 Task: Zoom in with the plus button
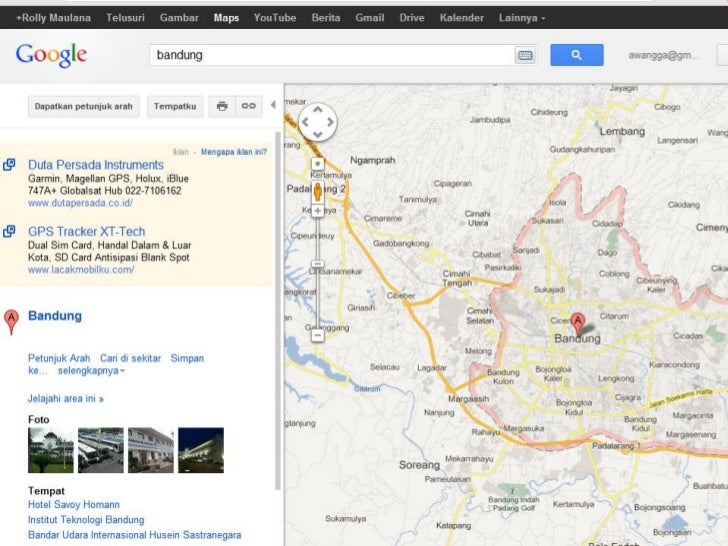tap(318, 211)
